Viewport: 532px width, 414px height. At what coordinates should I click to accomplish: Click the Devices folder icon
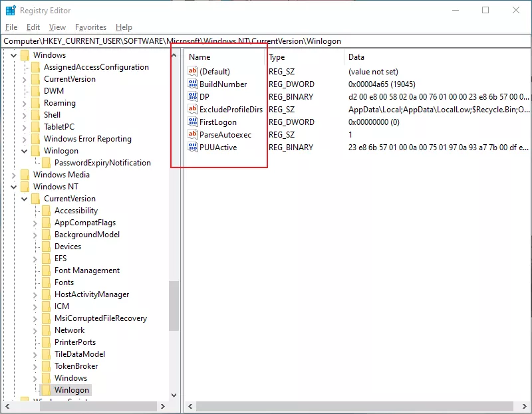[x=47, y=247]
